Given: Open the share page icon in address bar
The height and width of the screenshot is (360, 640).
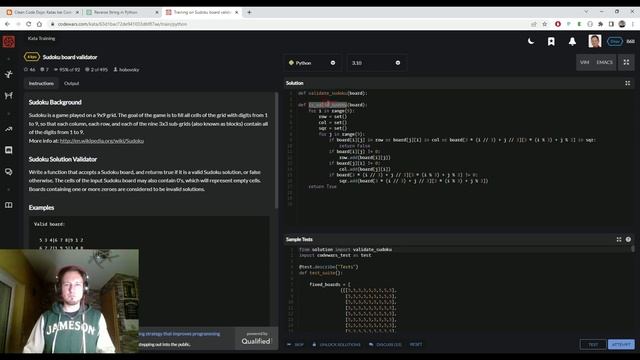Looking at the screenshot, I should coord(533,24).
